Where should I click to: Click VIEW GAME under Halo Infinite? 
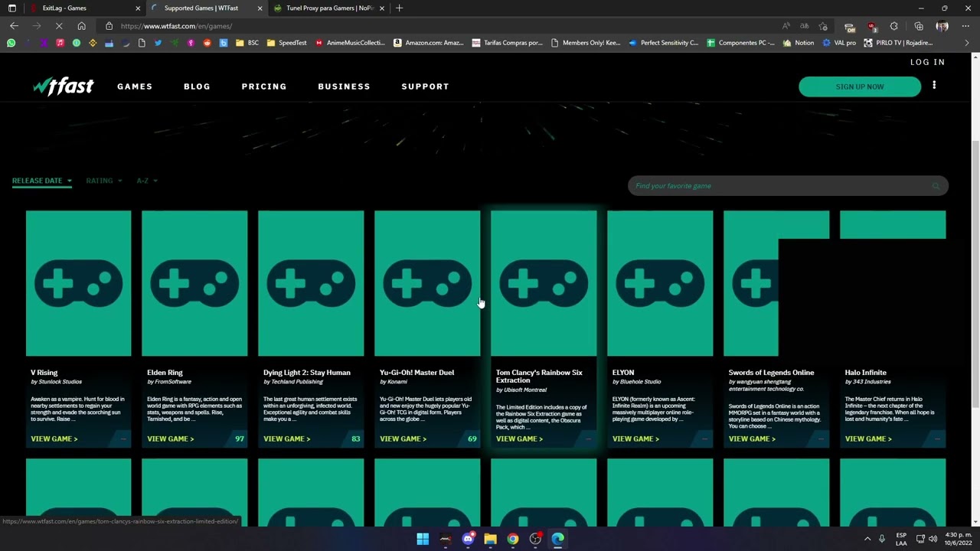coord(869,439)
